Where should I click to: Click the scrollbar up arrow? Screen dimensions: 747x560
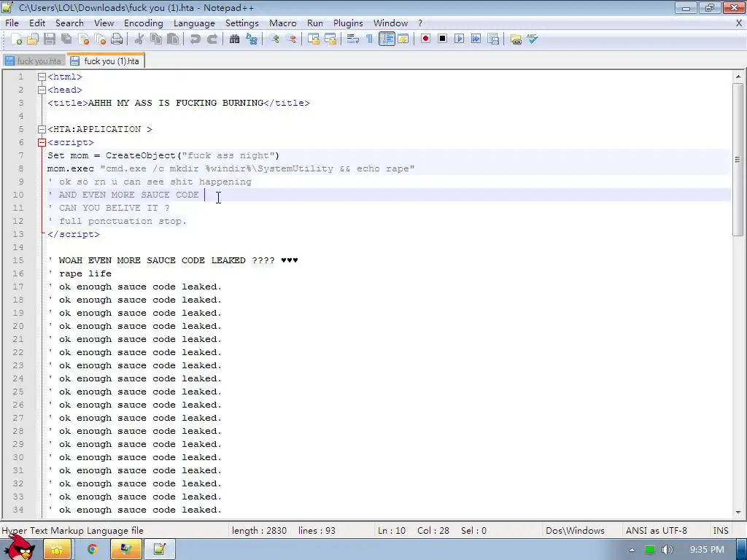(x=738, y=76)
